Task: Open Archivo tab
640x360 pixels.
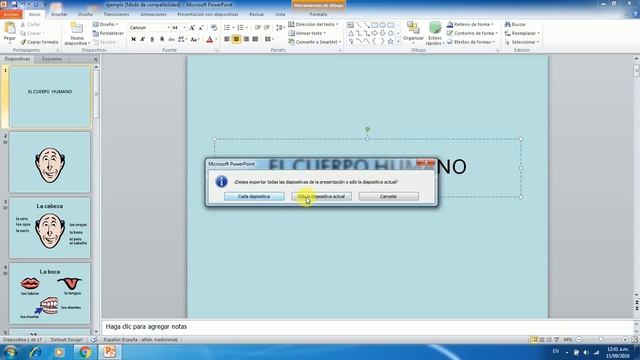Action: tap(11, 14)
